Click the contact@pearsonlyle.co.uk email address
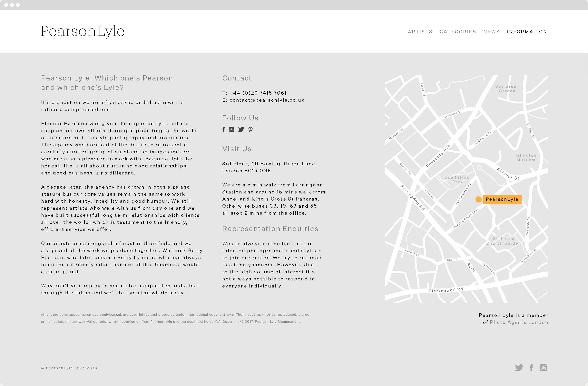Image resolution: width=588 pixels, height=386 pixels. (x=267, y=100)
